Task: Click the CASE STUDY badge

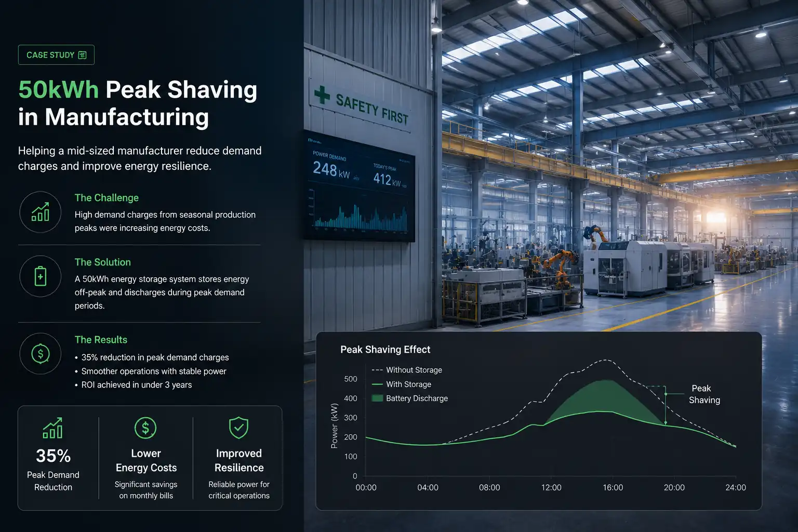Action: (x=56, y=55)
